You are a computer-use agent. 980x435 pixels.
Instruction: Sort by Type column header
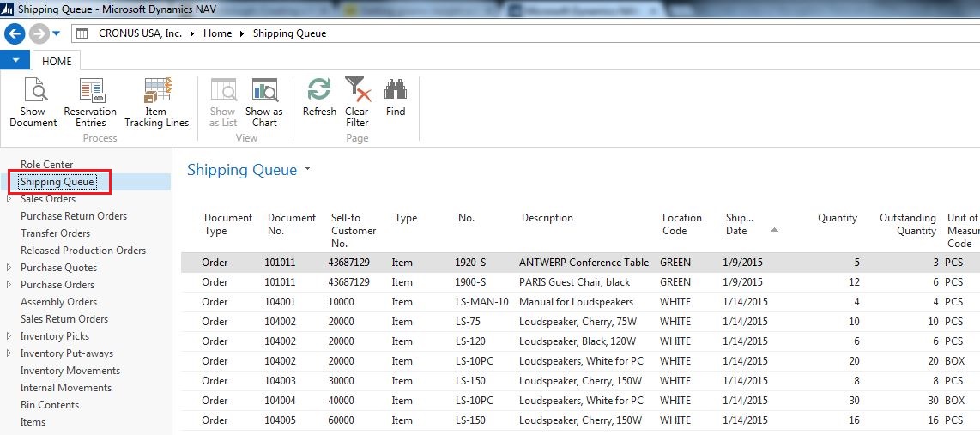(x=406, y=218)
